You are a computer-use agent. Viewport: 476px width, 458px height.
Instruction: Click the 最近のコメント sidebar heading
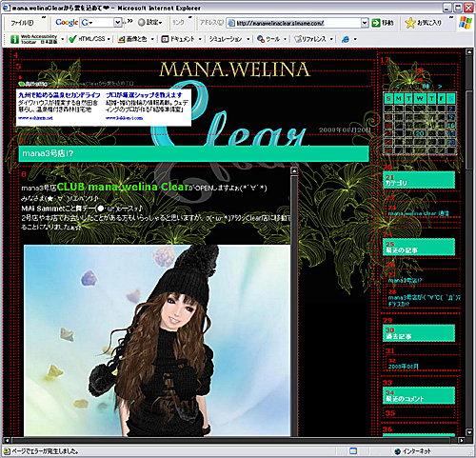click(x=419, y=395)
